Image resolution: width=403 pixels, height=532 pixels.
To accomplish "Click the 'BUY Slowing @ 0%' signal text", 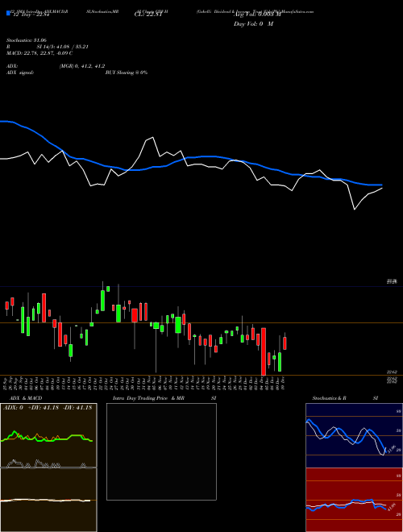I will tap(127, 73).
